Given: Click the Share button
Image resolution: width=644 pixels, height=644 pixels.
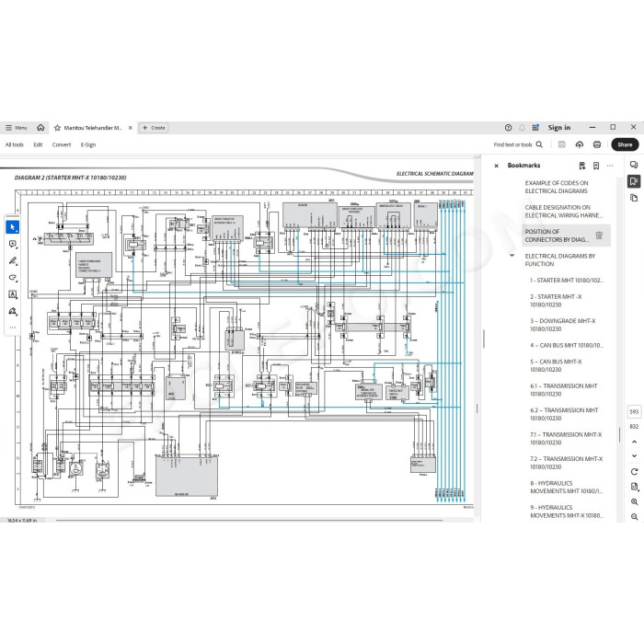Looking at the screenshot, I should pos(625,144).
